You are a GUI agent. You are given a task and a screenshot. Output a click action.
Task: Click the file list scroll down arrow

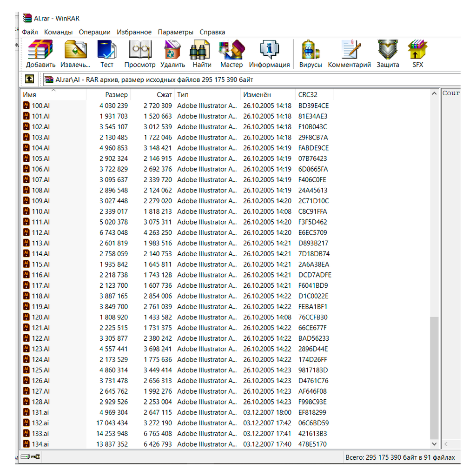click(x=435, y=444)
